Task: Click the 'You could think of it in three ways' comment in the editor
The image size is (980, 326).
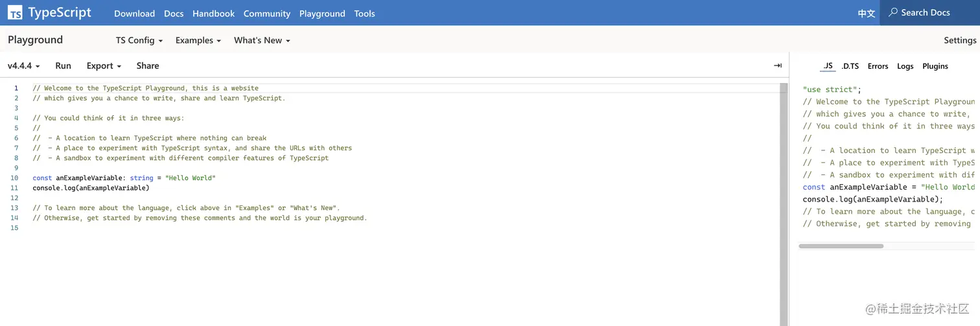Action: [x=108, y=118]
